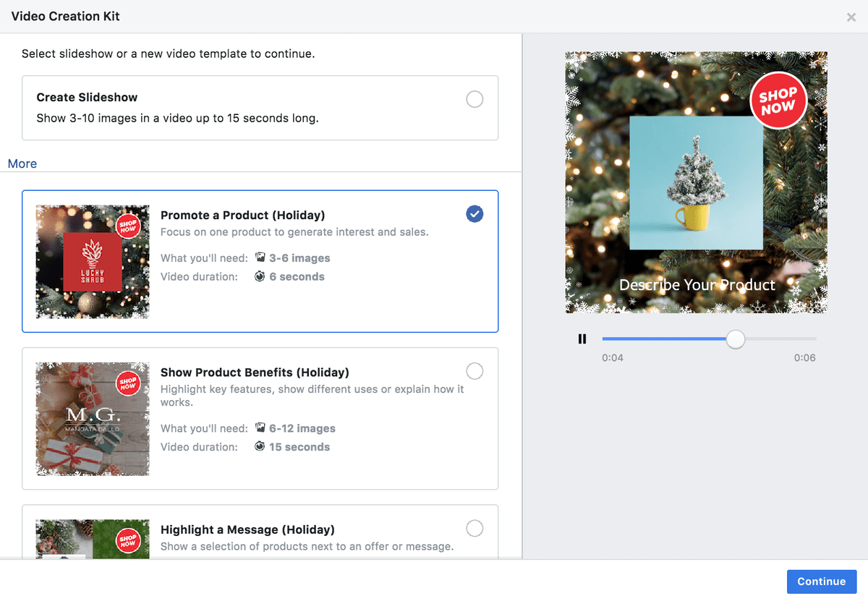The width and height of the screenshot is (868, 604).
Task: Click the clock icon next to 15 seconds
Action: (260, 447)
